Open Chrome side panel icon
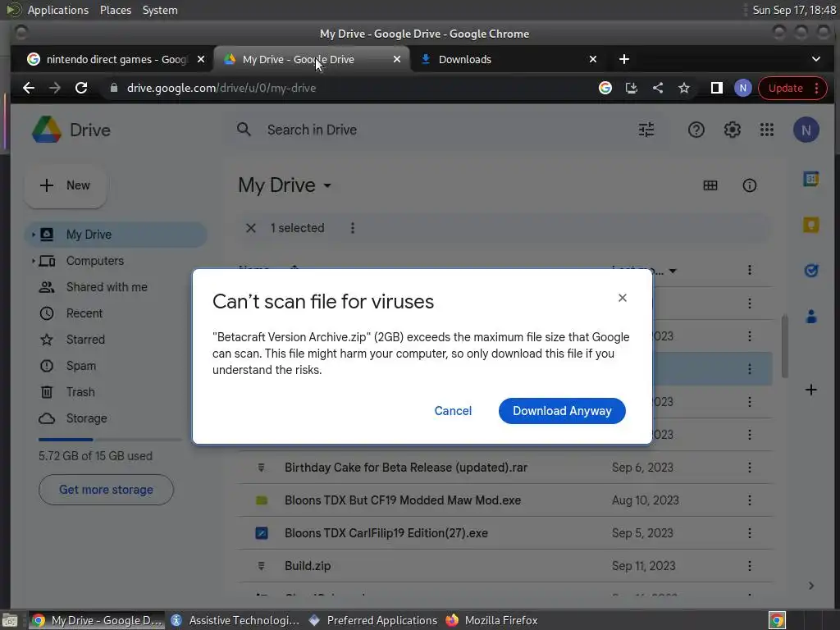This screenshot has width=840, height=630. 716,88
